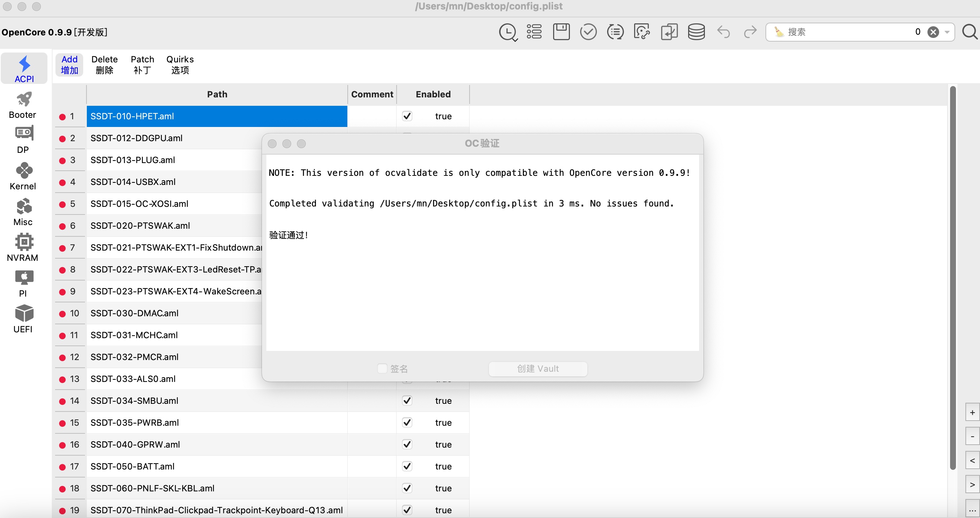The width and height of the screenshot is (980, 518).
Task: Select row SSDT-020-PTSWAK.aml
Action: pyautogui.click(x=174, y=225)
